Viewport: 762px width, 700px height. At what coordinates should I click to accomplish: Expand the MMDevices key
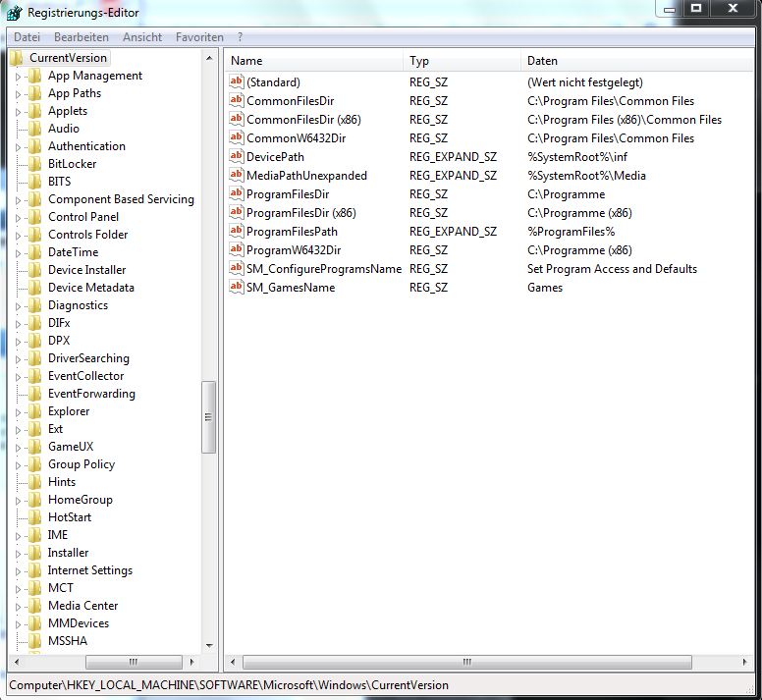tap(18, 624)
